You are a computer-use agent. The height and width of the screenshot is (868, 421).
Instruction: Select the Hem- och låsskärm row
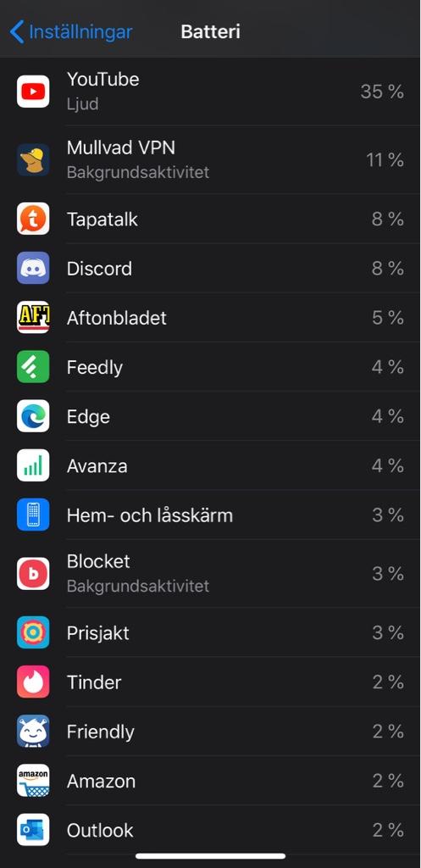point(210,515)
